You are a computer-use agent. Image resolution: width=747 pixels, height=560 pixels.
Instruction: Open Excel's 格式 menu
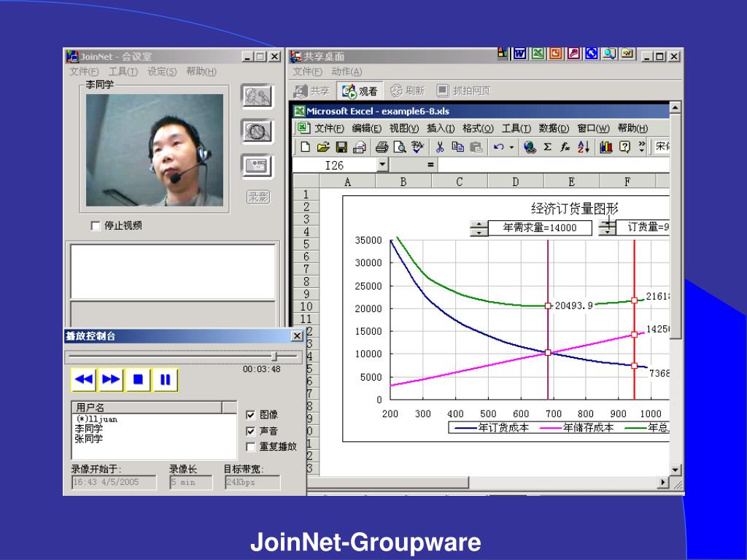click(x=478, y=128)
